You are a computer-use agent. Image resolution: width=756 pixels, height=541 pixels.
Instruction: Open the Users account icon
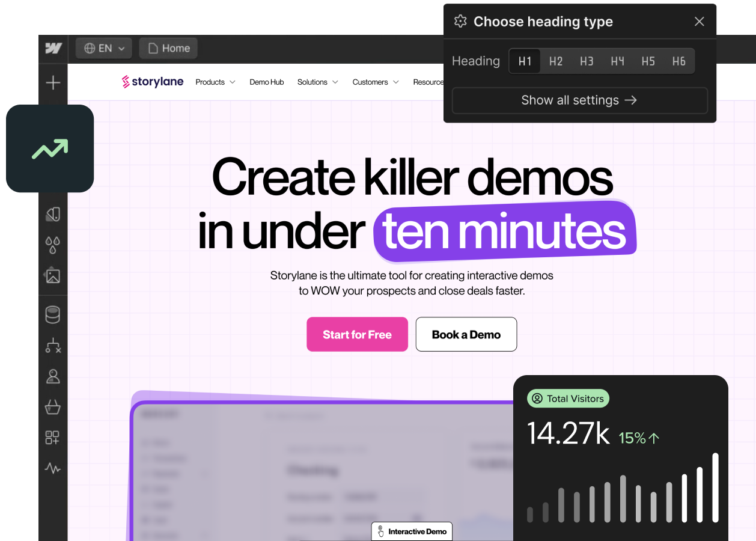tap(53, 376)
